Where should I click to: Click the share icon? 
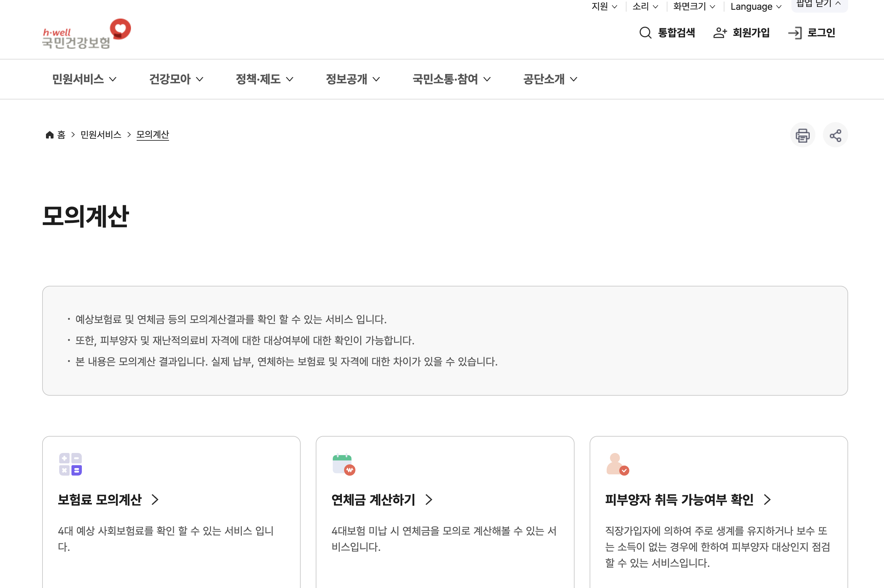(x=835, y=135)
